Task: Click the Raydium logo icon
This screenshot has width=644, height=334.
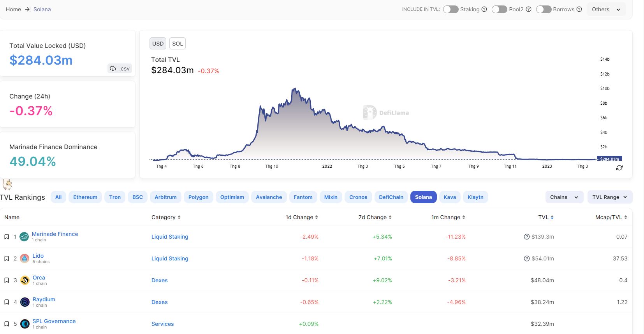Action: click(x=25, y=302)
